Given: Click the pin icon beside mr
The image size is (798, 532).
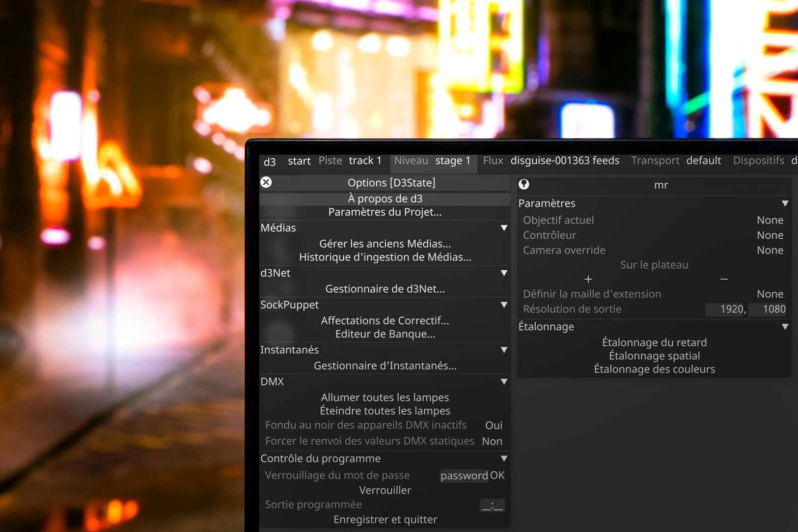Looking at the screenshot, I should click(524, 184).
